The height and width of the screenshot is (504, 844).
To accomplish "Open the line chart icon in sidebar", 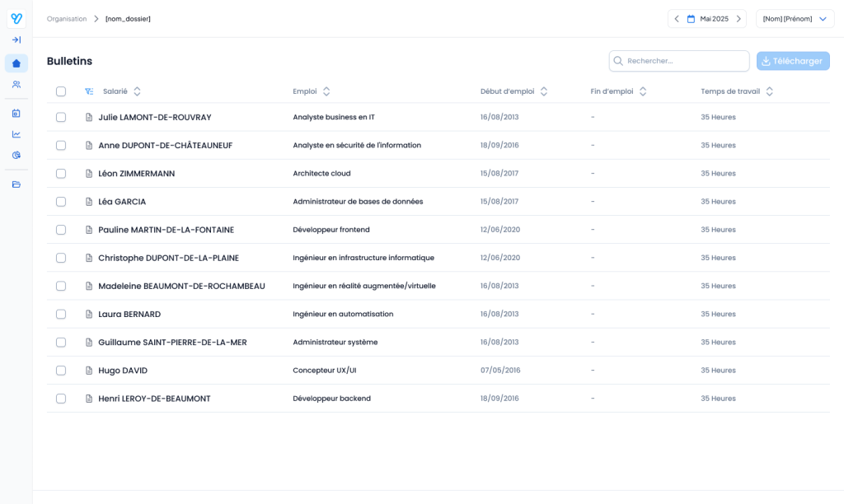I will [x=16, y=134].
